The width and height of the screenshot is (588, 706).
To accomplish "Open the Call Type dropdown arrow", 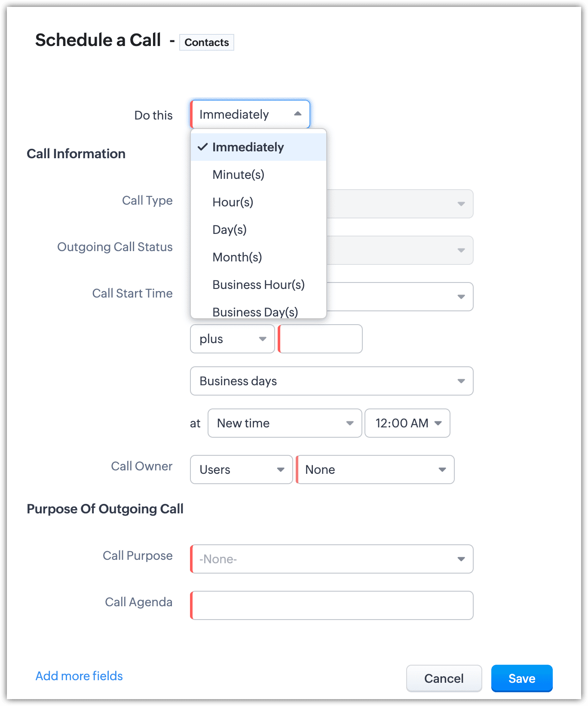I will coord(461,204).
